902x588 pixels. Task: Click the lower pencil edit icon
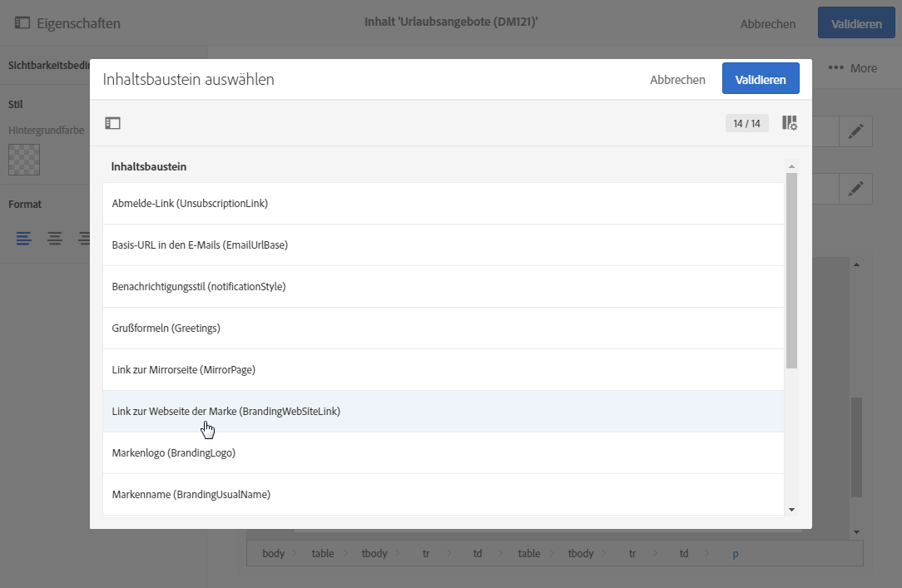[855, 189]
